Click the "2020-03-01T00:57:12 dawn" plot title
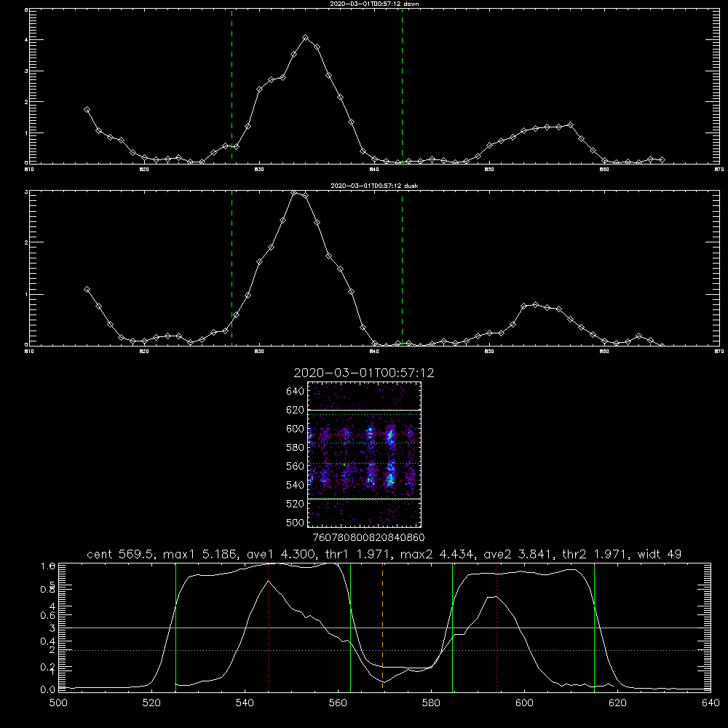The height and width of the screenshot is (728, 728). [374, 4]
